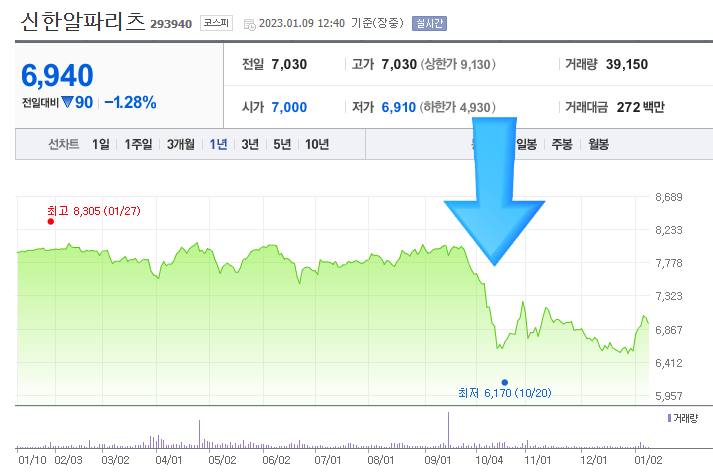The width and height of the screenshot is (713, 475).
Task: Select the 3개월 chart range tab
Action: point(181,145)
